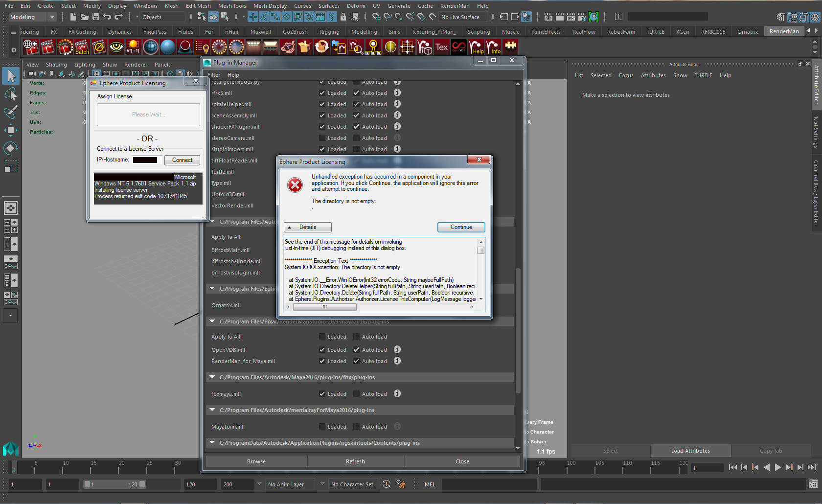Switch to the Rigging shelf tab
The width and height of the screenshot is (822, 504).
(x=329, y=32)
